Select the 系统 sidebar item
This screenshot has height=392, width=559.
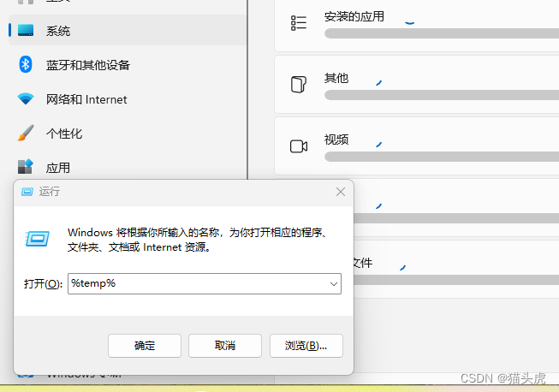click(x=128, y=30)
